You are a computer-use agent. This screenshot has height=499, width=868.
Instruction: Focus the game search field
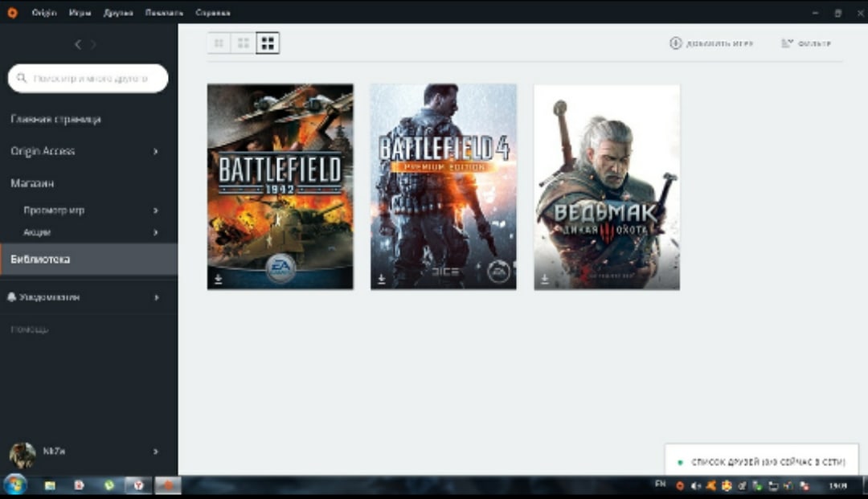(x=88, y=78)
